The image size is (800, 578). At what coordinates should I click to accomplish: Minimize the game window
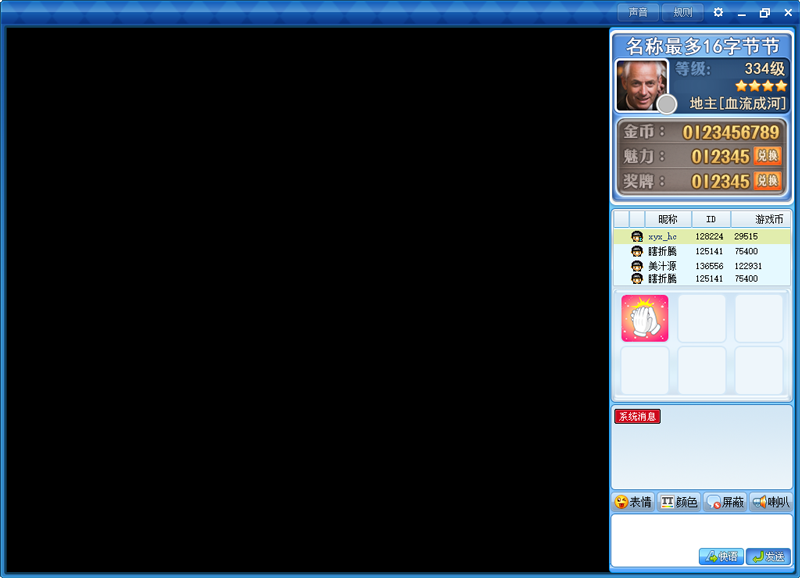[x=742, y=13]
